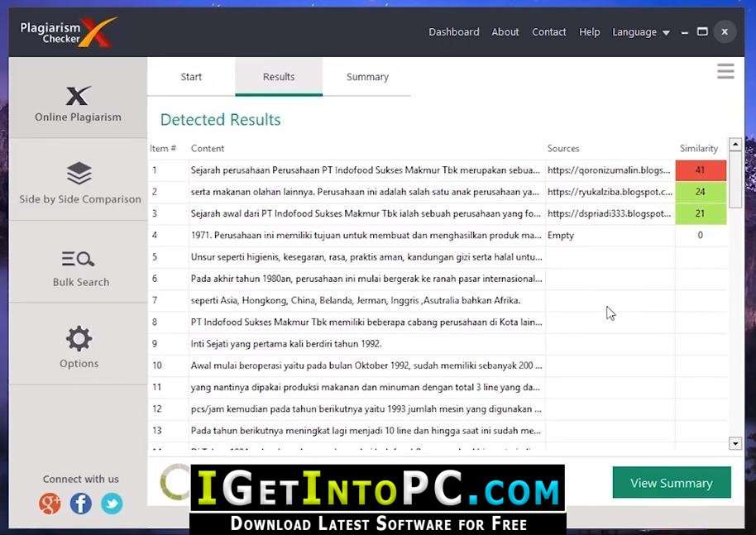Expand the Language dropdown
Viewport: 756px width, 535px height.
point(641,32)
